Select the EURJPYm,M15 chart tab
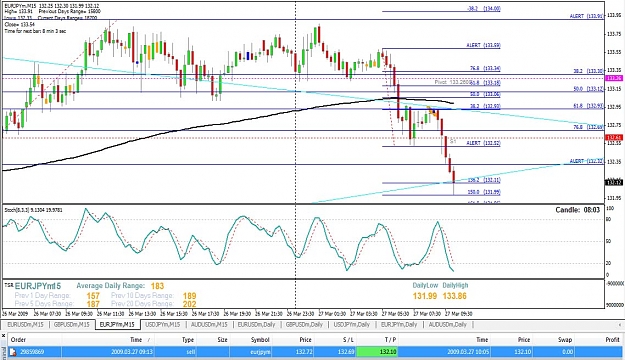The height and width of the screenshot is (360, 625). [x=117, y=325]
